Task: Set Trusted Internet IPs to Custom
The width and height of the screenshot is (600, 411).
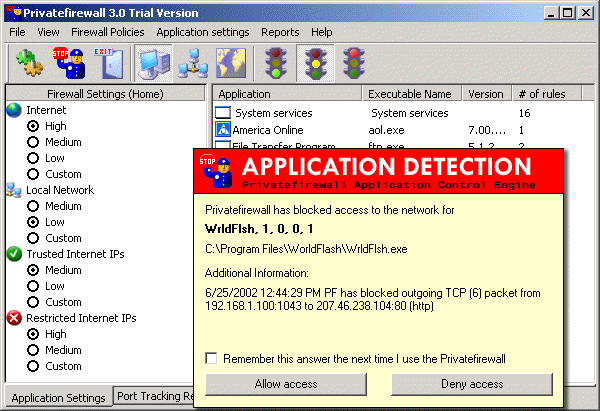Action: tap(33, 302)
